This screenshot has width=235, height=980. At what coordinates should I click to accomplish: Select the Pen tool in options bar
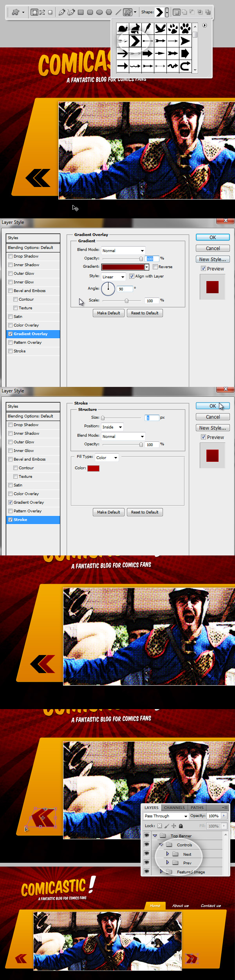(x=61, y=12)
